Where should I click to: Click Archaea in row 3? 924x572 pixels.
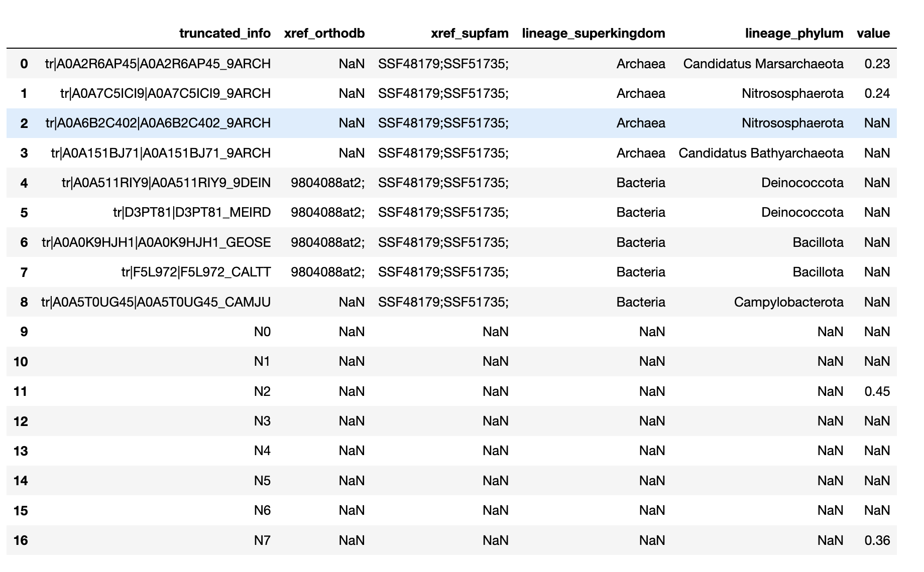641,153
